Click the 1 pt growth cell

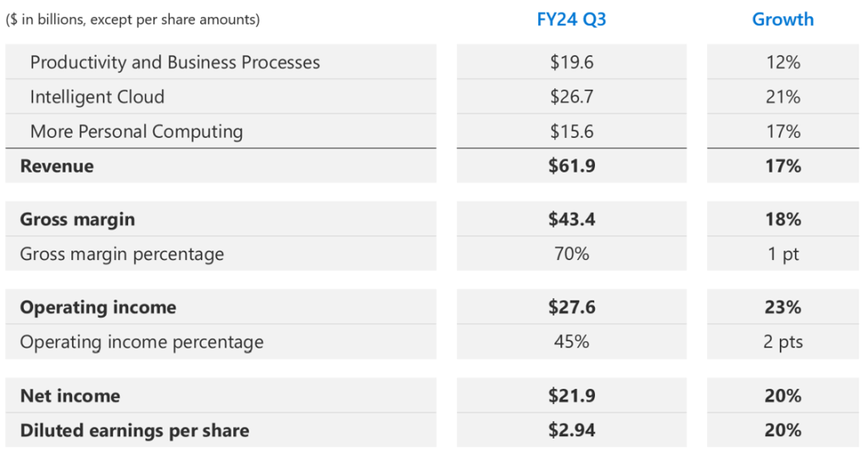pos(782,254)
